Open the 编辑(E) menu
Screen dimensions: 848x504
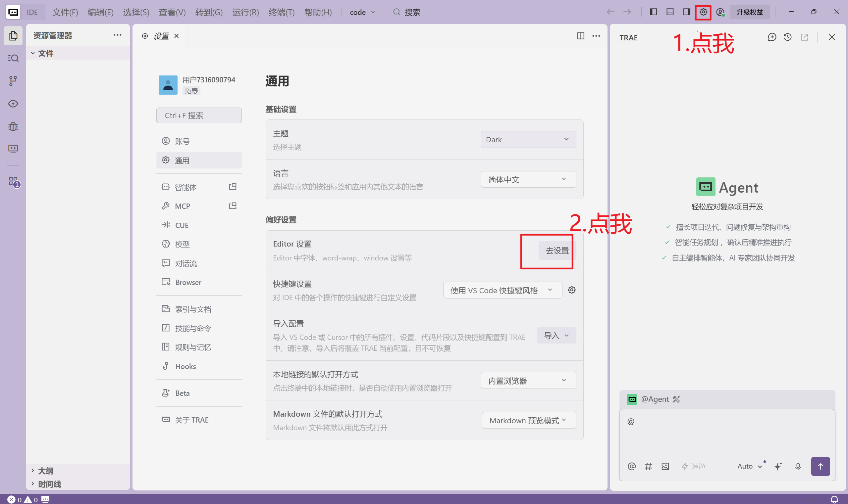101,12
